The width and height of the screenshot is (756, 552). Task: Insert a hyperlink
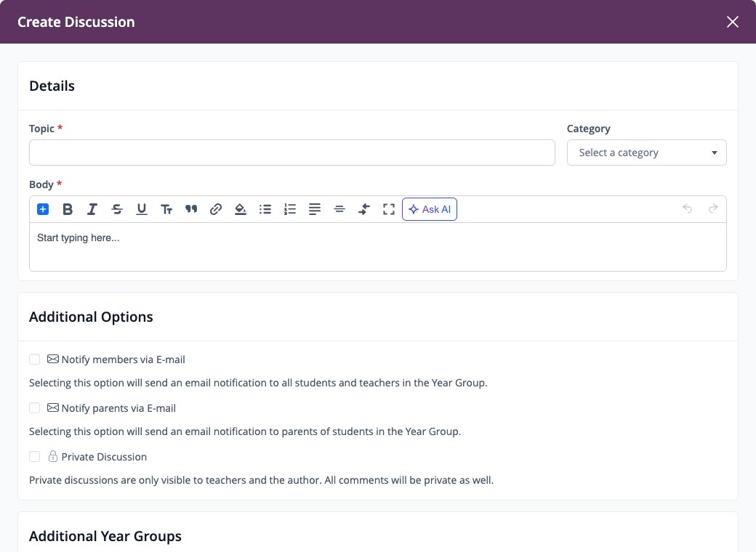pyautogui.click(x=215, y=209)
